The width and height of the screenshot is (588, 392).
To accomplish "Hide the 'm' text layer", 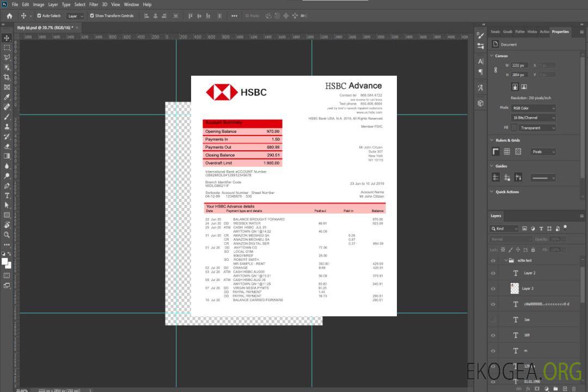I will coord(493,351).
